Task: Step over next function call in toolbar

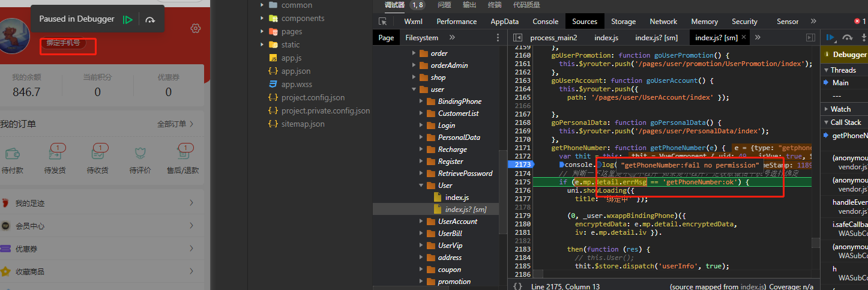Action: point(847,37)
